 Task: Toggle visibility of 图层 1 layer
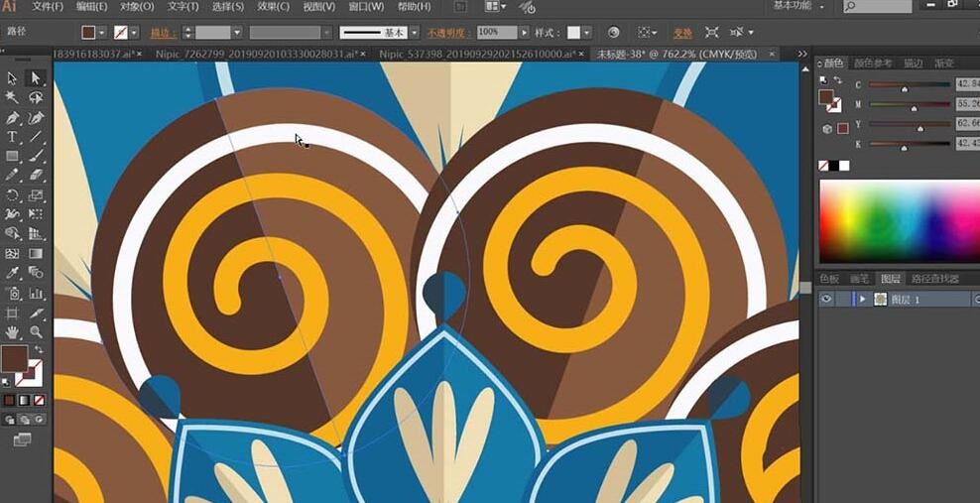(825, 299)
